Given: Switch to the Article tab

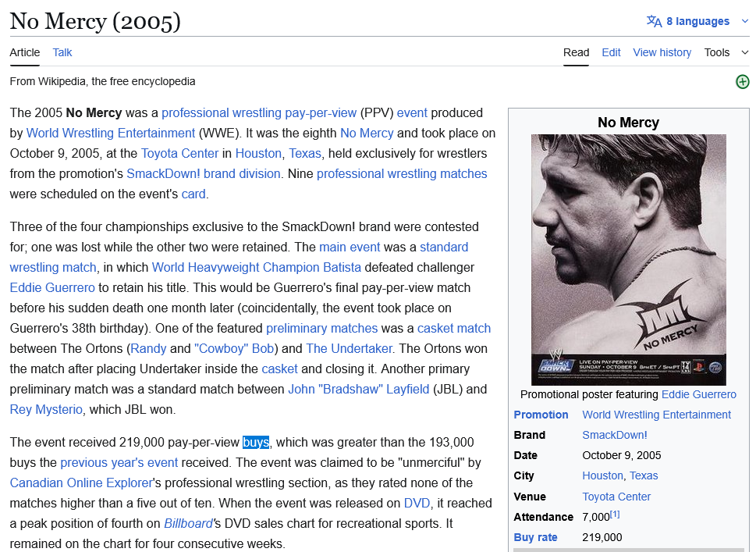Looking at the screenshot, I should coord(25,52).
